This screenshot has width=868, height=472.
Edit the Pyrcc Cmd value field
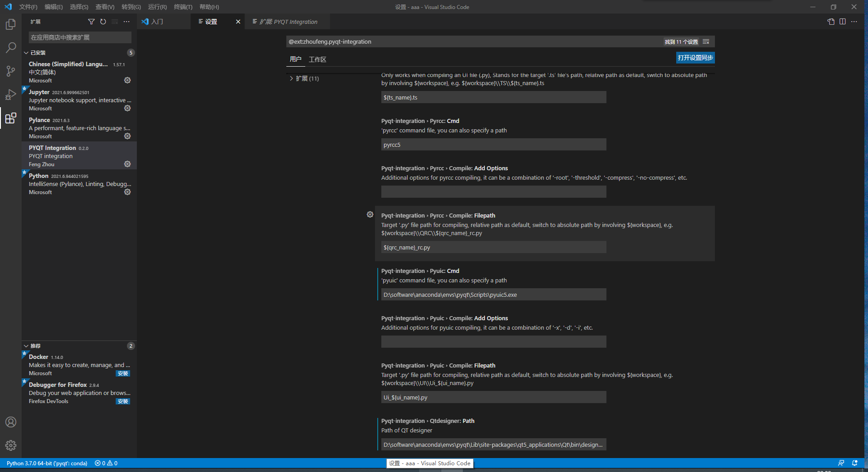point(493,145)
